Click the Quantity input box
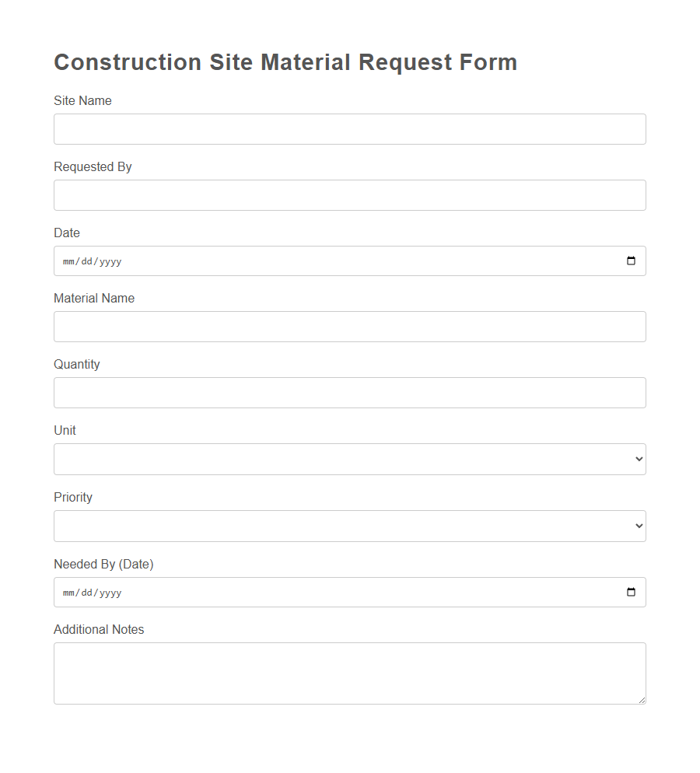The height and width of the screenshot is (773, 700). tap(350, 393)
